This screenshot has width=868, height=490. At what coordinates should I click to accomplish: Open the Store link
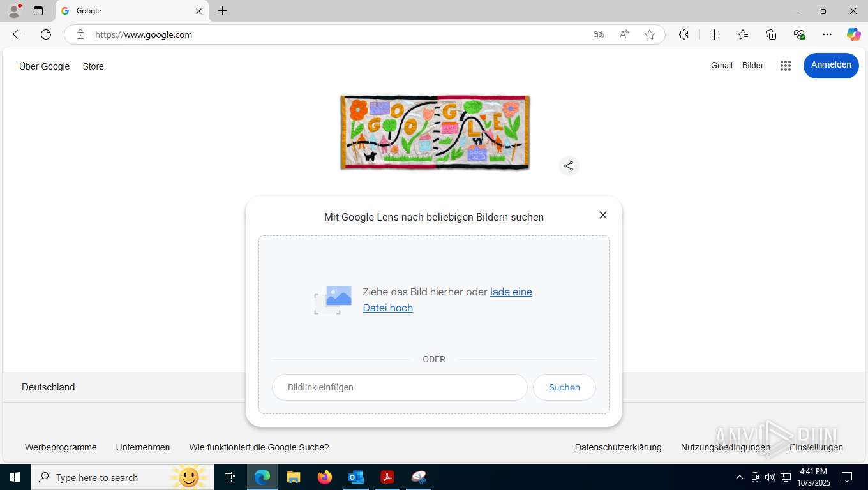pyautogui.click(x=93, y=66)
